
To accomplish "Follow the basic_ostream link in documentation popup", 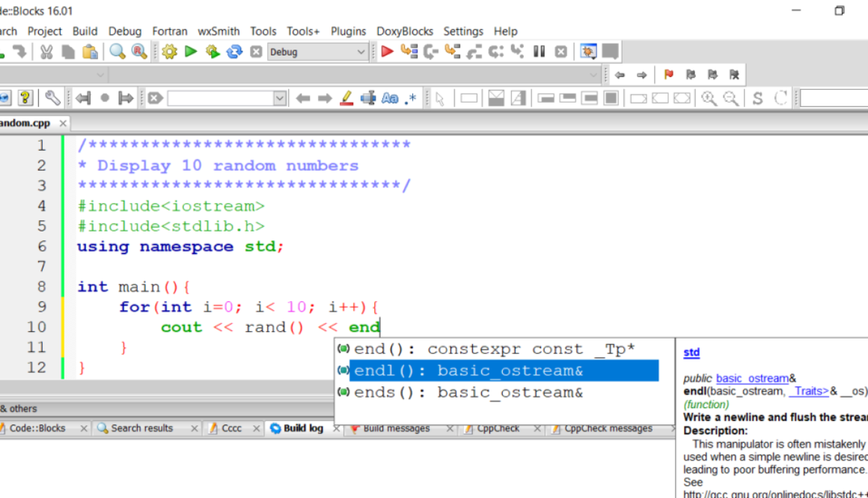I will click(752, 378).
